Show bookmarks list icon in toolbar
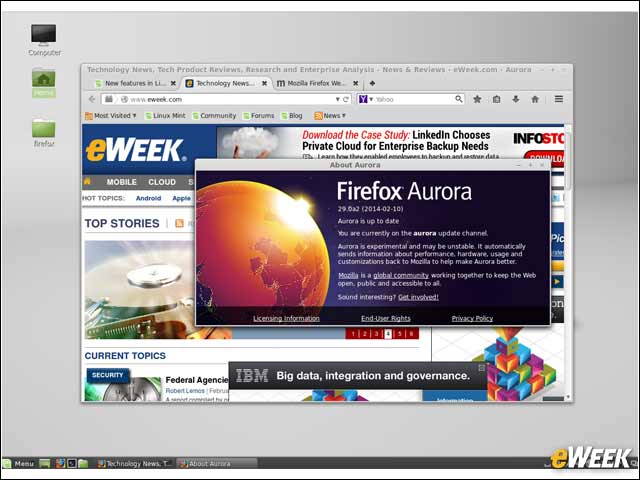This screenshot has width=640, height=480. tap(496, 99)
